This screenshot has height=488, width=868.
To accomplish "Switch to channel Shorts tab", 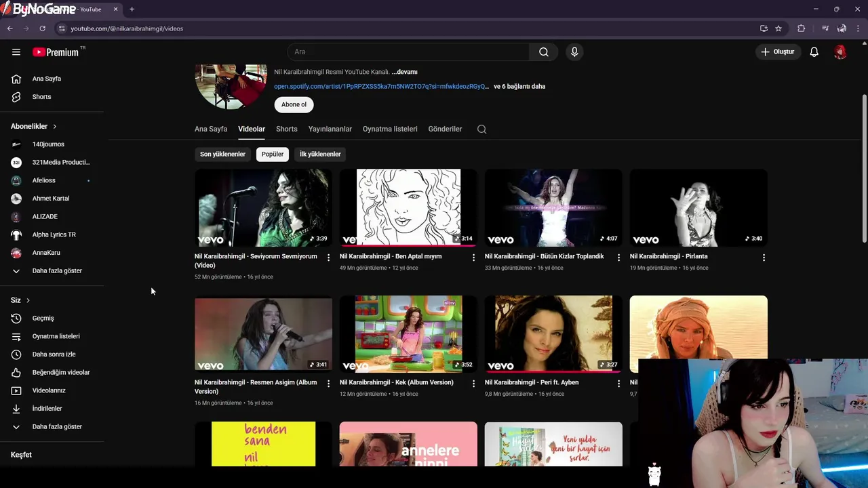I will point(287,129).
